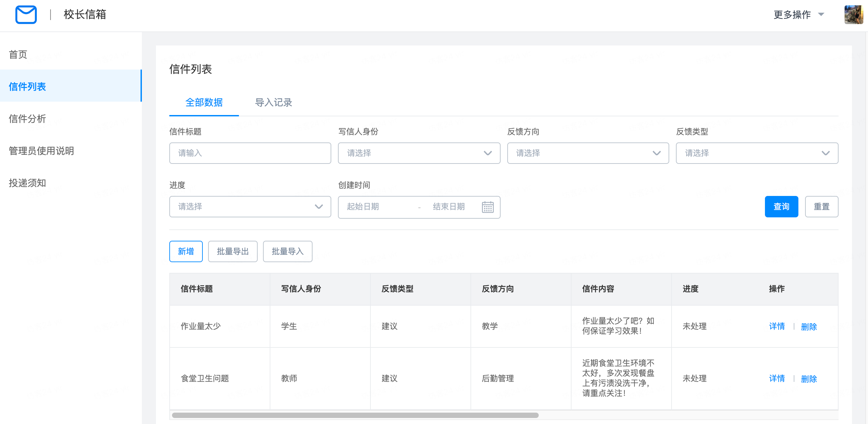Open the 反馈方向 filter dropdown

click(x=588, y=153)
